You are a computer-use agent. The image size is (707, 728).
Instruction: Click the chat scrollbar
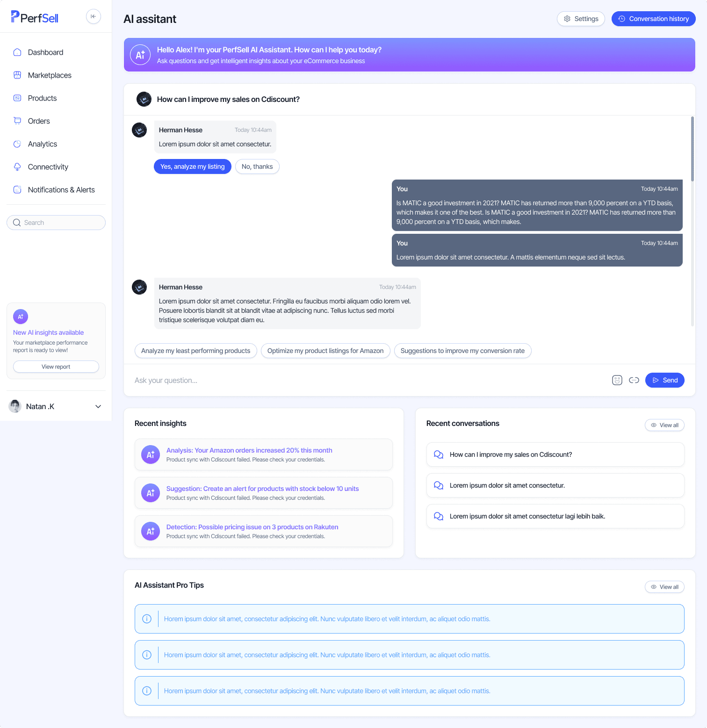pyautogui.click(x=693, y=149)
